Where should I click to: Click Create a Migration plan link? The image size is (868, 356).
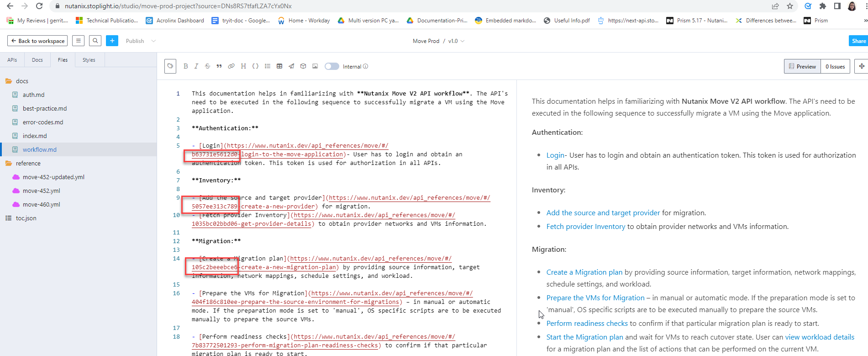[x=584, y=272]
